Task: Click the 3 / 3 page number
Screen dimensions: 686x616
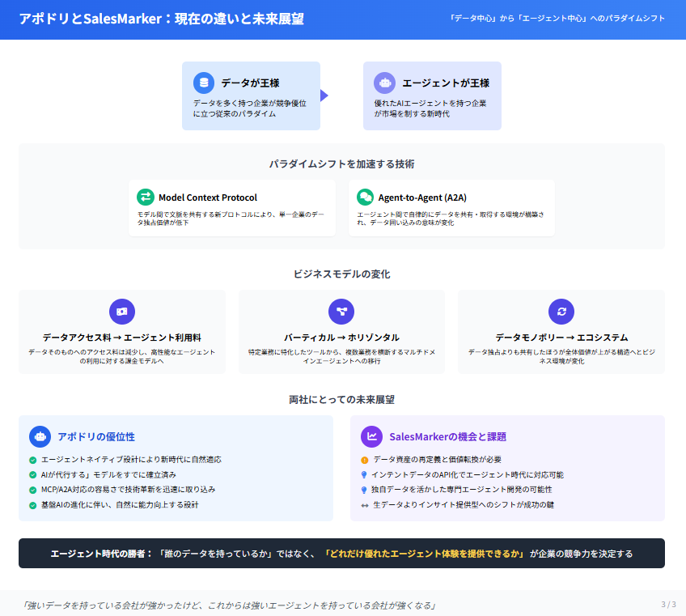Action: 668,605
